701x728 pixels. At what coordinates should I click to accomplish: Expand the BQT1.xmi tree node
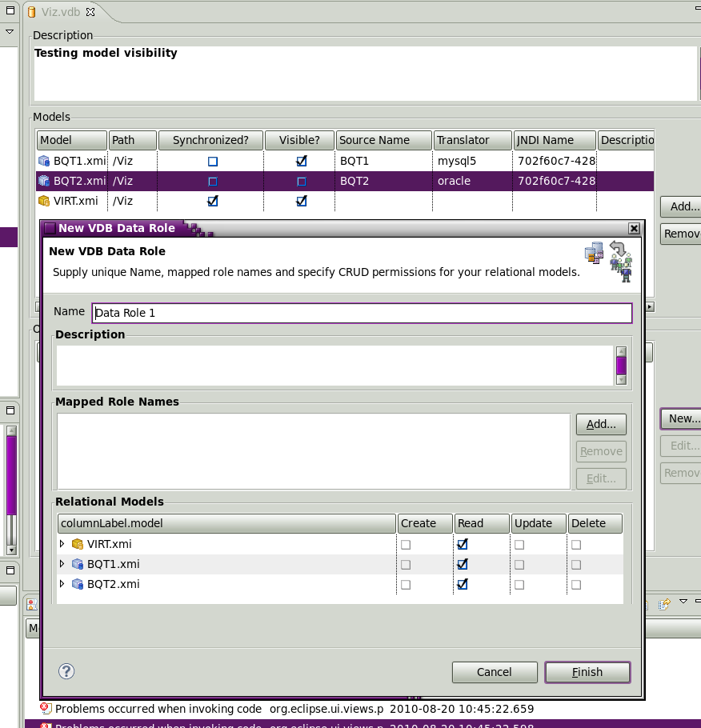click(62, 564)
